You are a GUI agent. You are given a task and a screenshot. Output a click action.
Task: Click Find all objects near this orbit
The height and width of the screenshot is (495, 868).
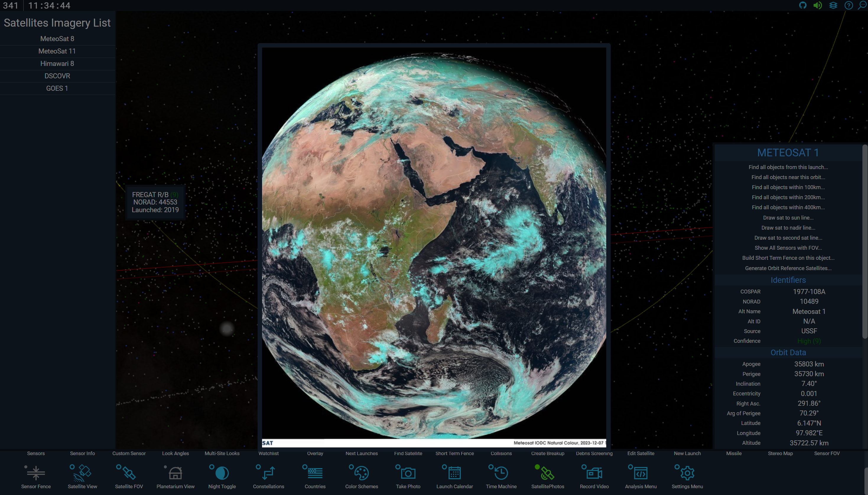point(788,177)
